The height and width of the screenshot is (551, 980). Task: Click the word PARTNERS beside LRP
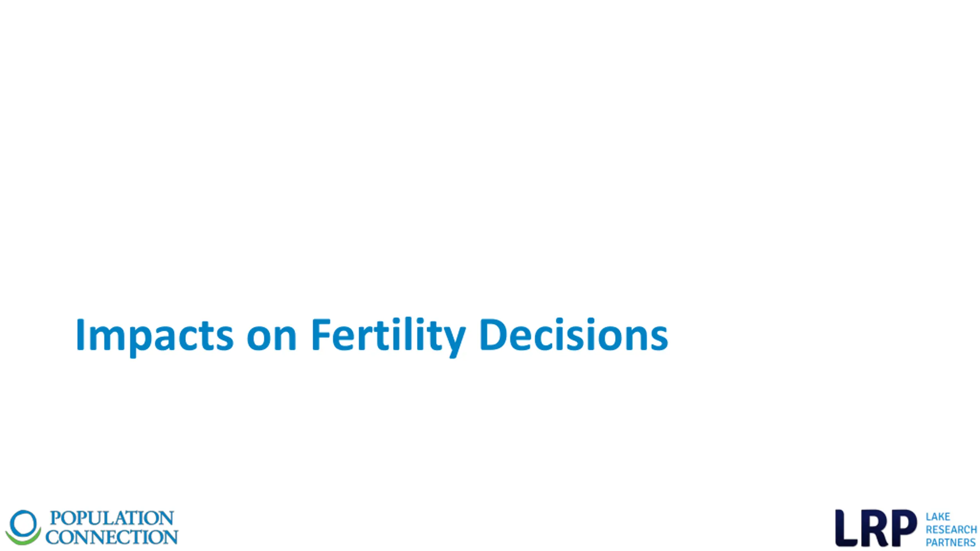951,542
